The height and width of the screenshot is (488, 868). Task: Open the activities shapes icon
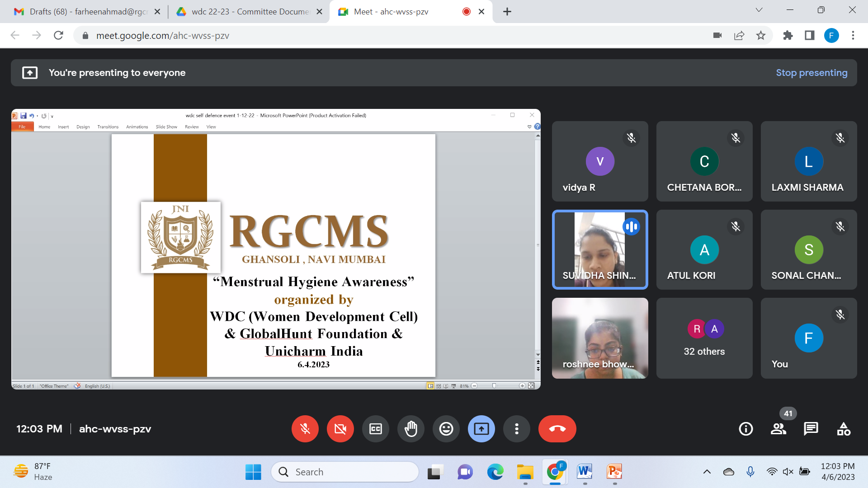coord(843,428)
